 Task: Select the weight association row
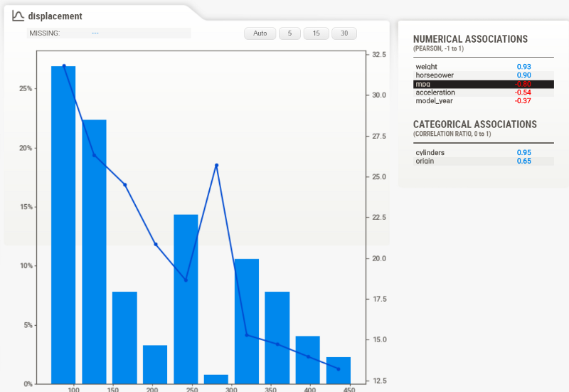[484, 67]
